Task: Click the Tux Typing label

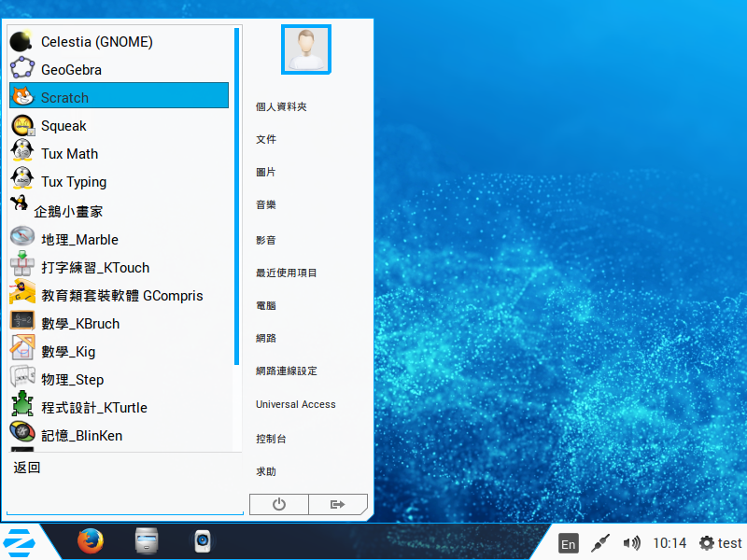Action: pos(74,182)
